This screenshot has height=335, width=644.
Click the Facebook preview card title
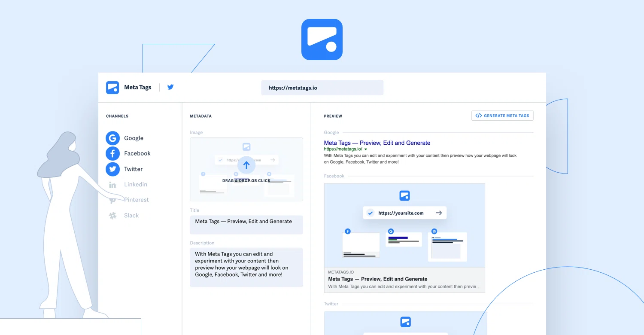(378, 279)
